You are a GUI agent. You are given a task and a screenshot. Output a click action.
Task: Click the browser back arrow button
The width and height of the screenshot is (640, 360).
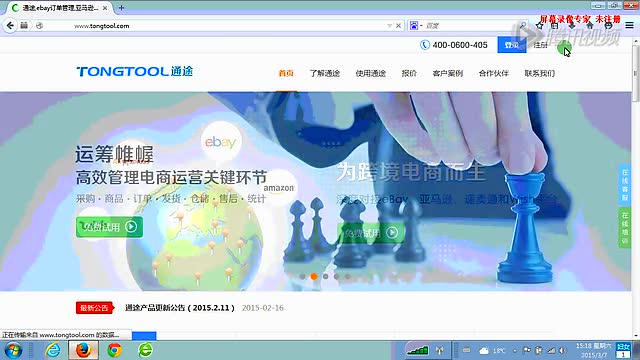[10, 26]
